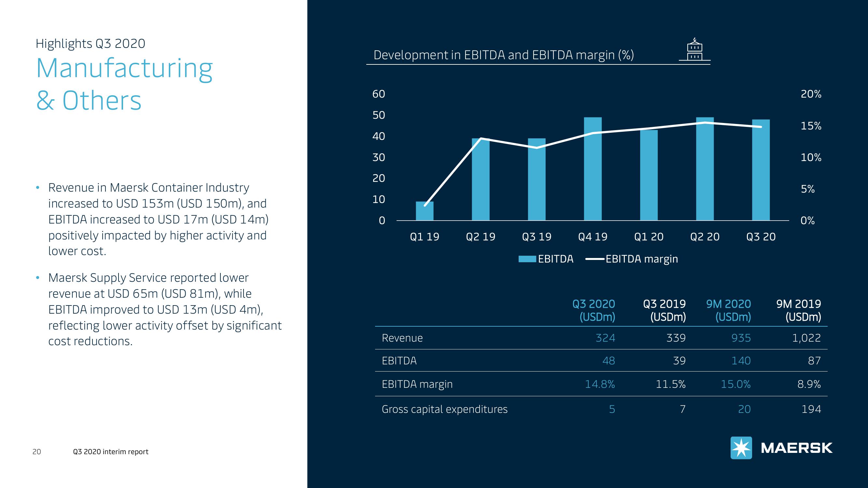Click the '9M 2020 (USDm)' column header

click(729, 310)
